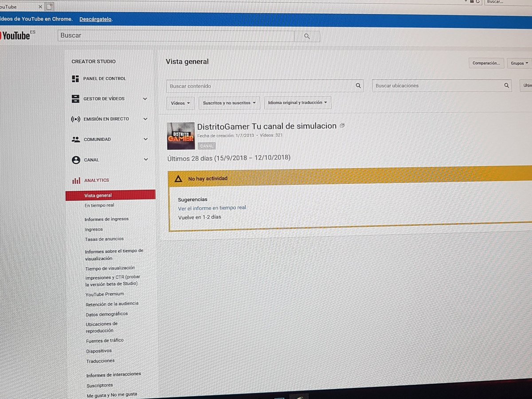
Task: Open Fuentes de tráfico report
Action: point(105,340)
